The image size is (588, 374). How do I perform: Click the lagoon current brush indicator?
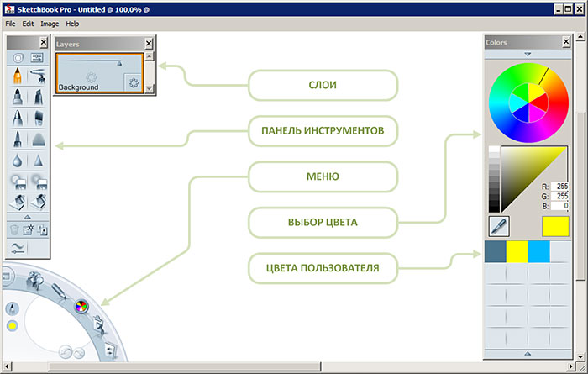pos(13,308)
